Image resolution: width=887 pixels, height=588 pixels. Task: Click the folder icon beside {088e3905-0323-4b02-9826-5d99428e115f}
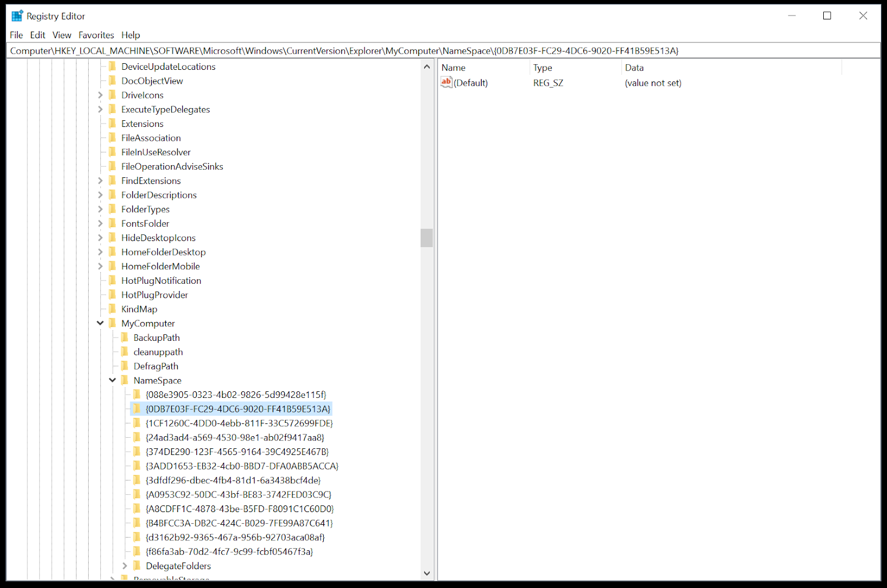pyautogui.click(x=137, y=395)
